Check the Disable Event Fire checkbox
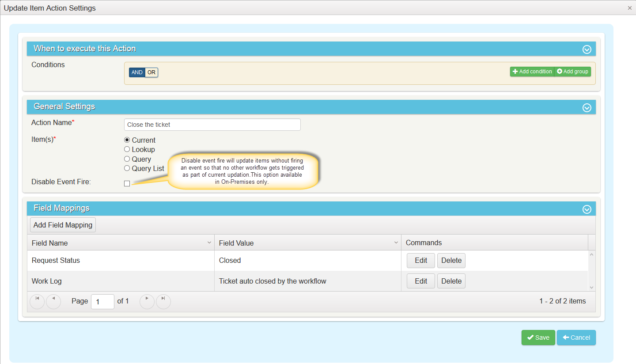Image resolution: width=636 pixels, height=364 pixels. click(x=127, y=183)
